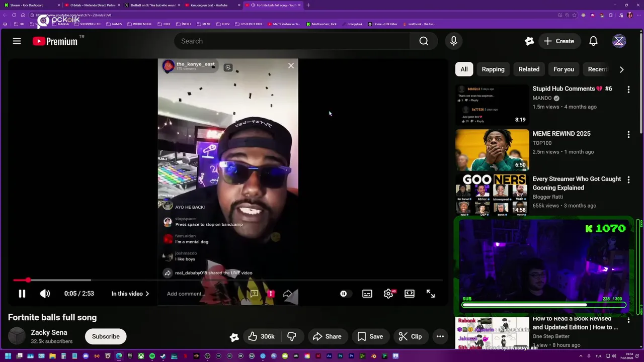
Task: Click the YouTube search input field
Action: [x=292, y=41]
